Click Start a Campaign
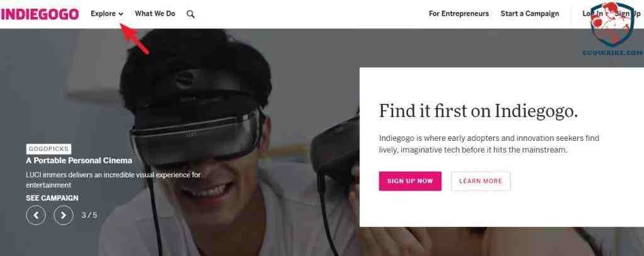644x256 pixels. tap(530, 14)
